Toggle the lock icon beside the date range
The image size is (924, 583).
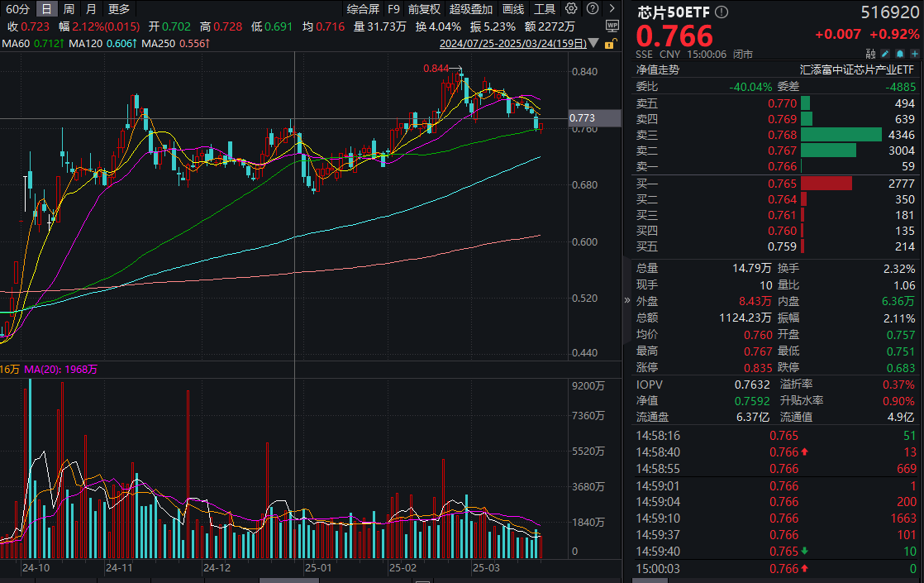[609, 43]
